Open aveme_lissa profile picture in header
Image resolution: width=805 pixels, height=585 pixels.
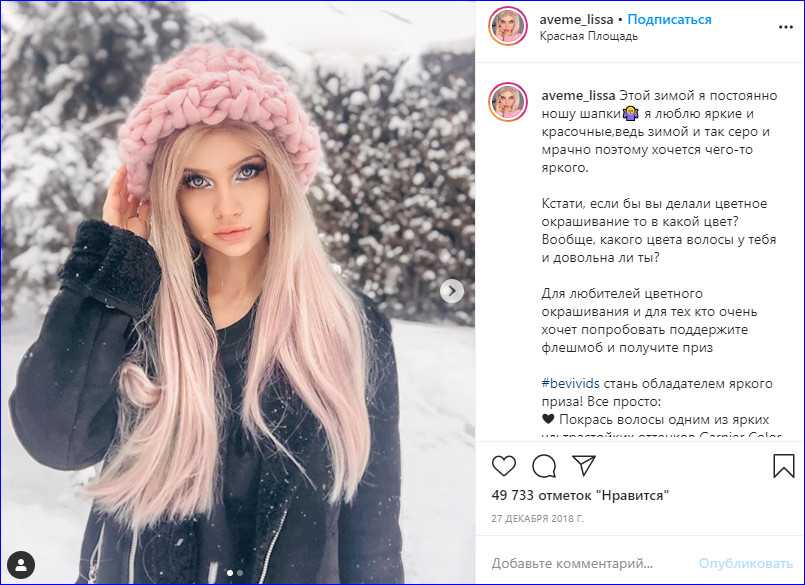pyautogui.click(x=508, y=26)
